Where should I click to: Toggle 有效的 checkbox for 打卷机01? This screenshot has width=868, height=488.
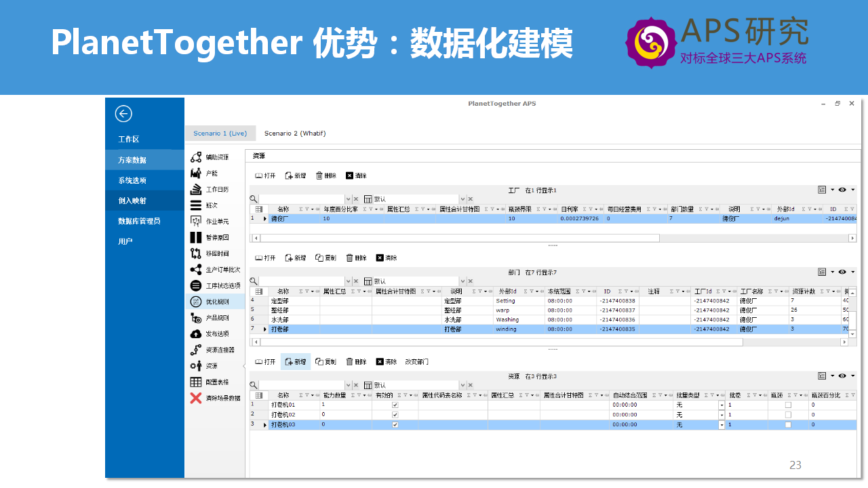coord(395,405)
